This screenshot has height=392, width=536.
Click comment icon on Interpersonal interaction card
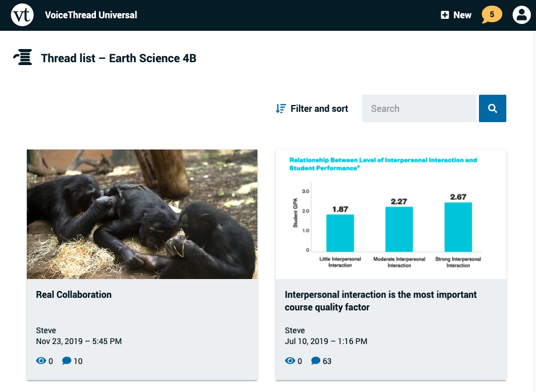pos(316,361)
